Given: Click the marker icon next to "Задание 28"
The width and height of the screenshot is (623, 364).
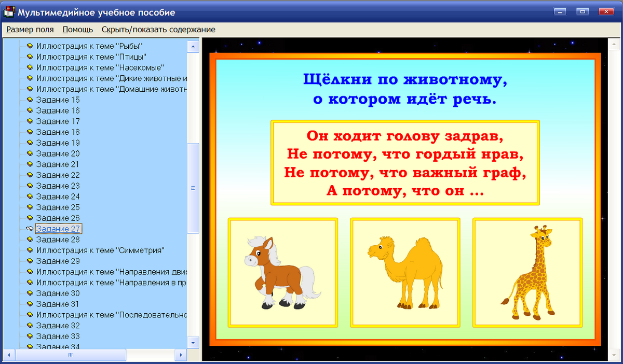Looking at the screenshot, I should (x=30, y=239).
